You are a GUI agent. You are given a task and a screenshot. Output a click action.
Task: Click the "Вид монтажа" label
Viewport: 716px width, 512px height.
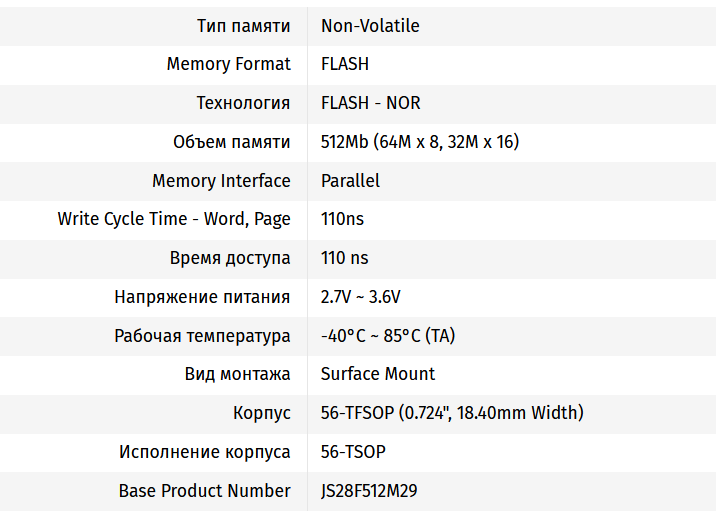click(x=238, y=374)
